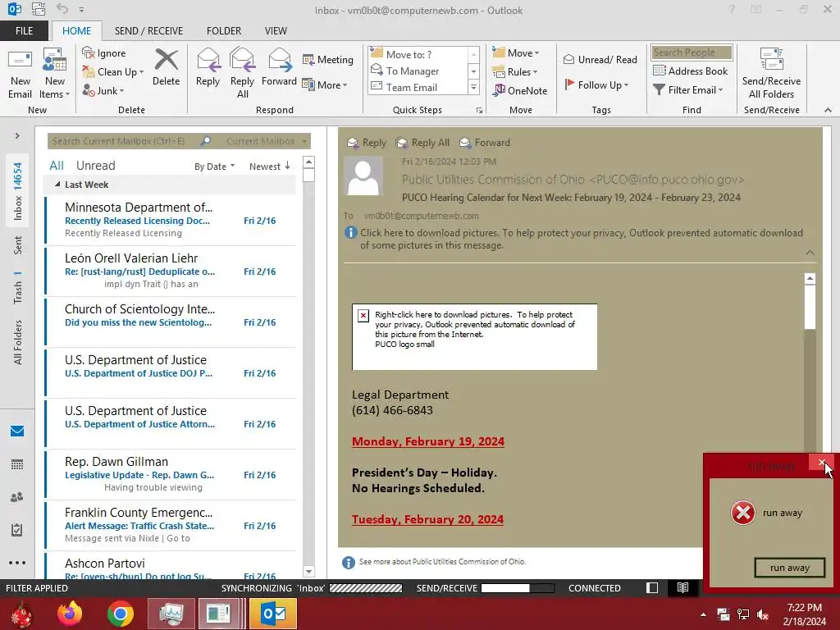Open Google Chrome from the taskbar
Image resolution: width=840 pixels, height=630 pixels.
click(x=120, y=614)
